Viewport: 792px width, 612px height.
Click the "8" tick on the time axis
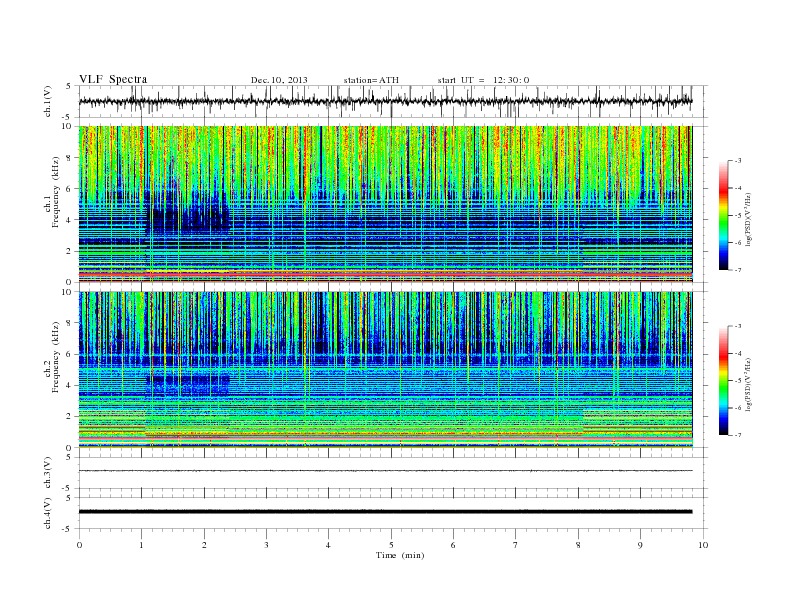(x=578, y=545)
